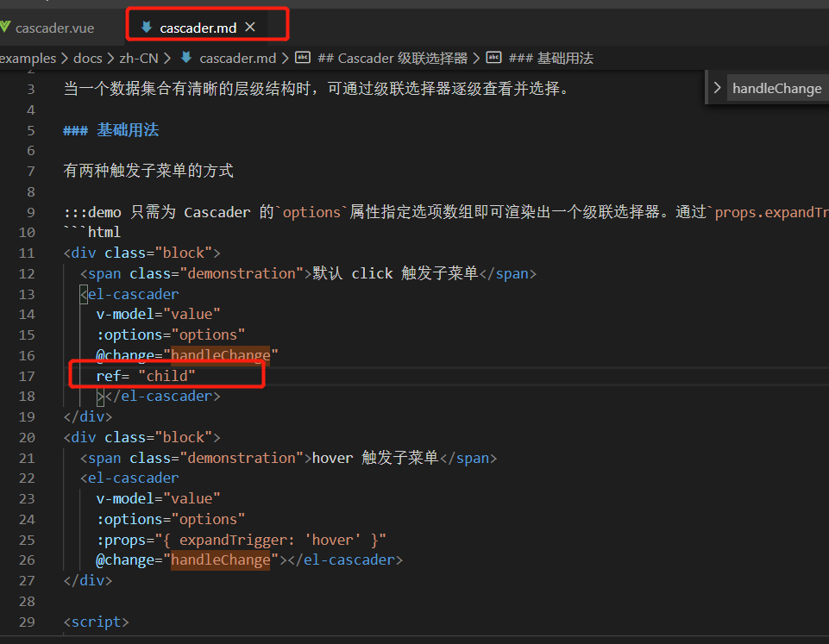Click the '<script>' tag on line 29
This screenshot has width=829, height=644.
[x=97, y=622]
